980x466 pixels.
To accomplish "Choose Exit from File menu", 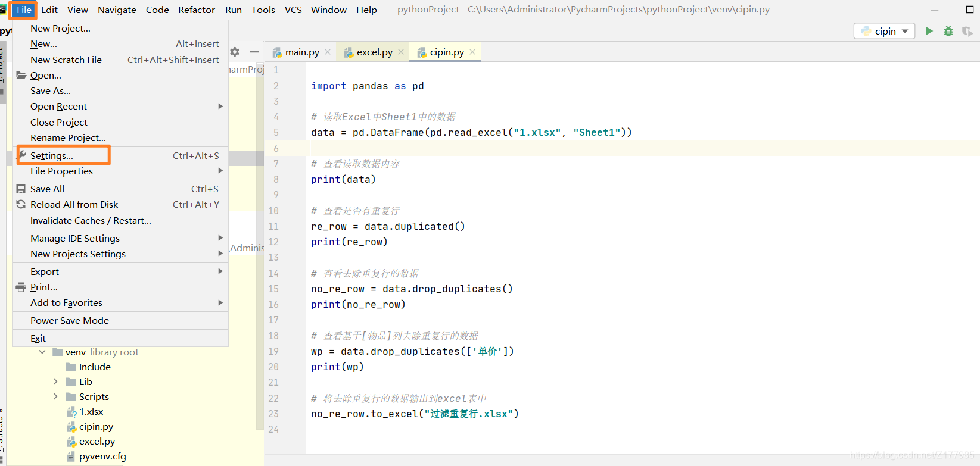I will coord(120,338).
